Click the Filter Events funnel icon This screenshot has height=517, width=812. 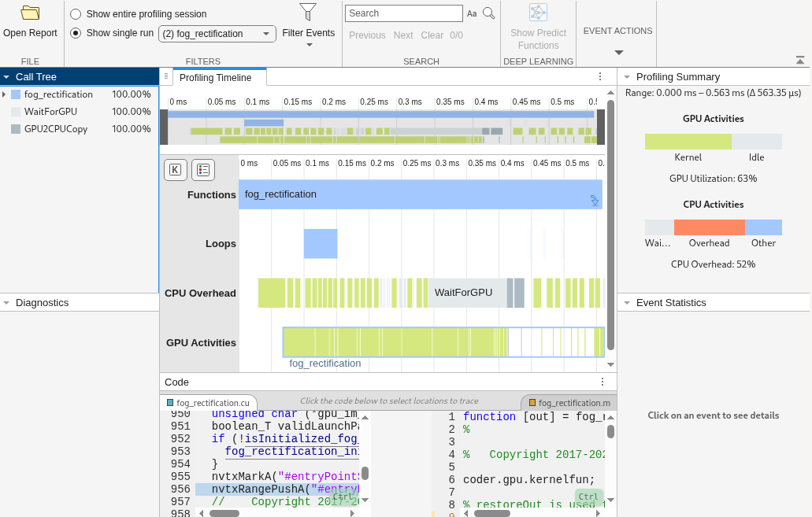(x=308, y=12)
